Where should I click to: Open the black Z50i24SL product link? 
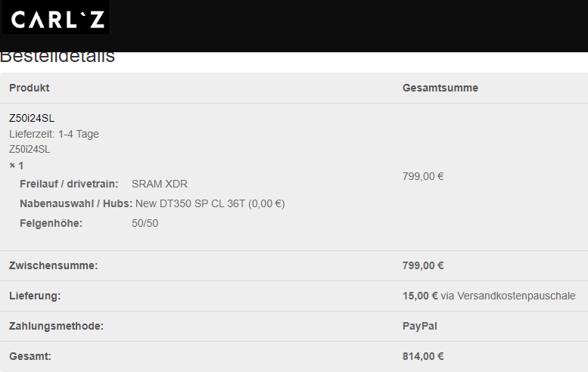tap(32, 118)
